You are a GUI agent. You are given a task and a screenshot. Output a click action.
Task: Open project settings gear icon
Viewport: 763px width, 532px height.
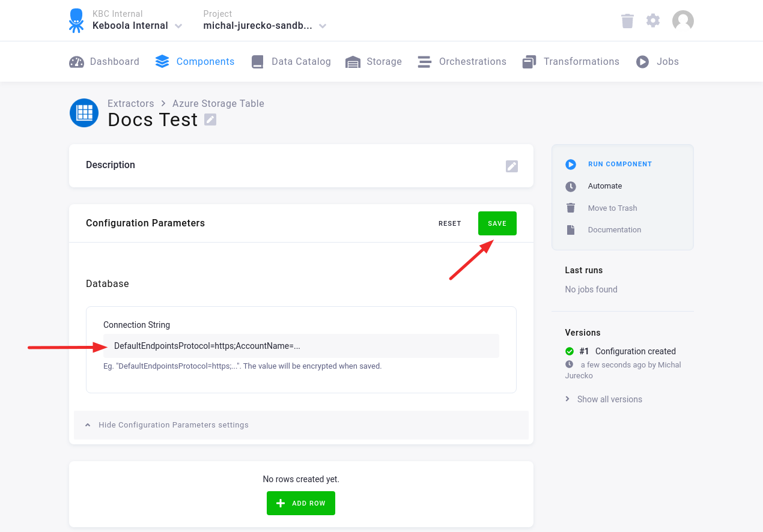653,20
